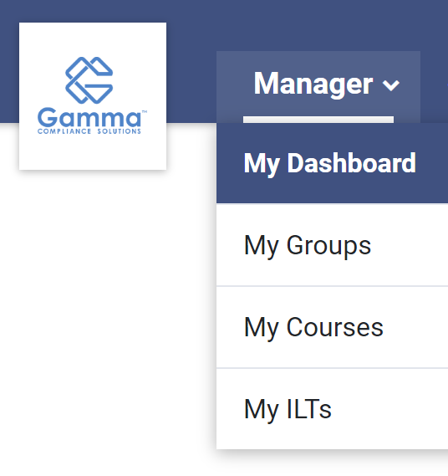Go to My ILTs menu entry
The width and height of the screenshot is (448, 476).
[x=332, y=409]
